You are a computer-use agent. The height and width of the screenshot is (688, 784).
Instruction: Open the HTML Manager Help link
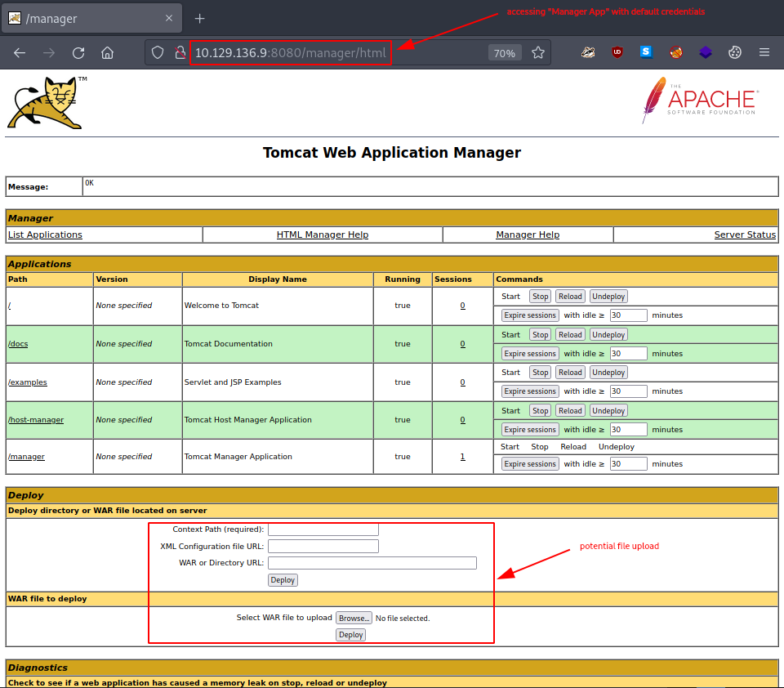click(322, 235)
